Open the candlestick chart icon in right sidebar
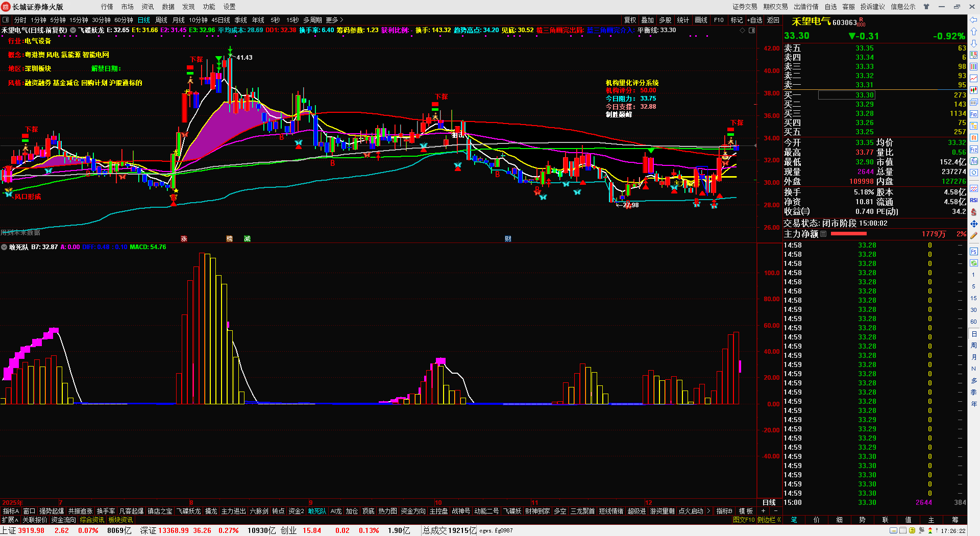Image resolution: width=980 pixels, height=536 pixels. pyautogui.click(x=974, y=90)
